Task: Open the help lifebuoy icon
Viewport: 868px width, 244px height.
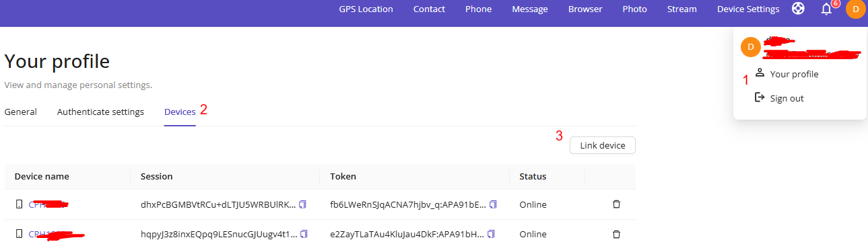Action: 798,9
